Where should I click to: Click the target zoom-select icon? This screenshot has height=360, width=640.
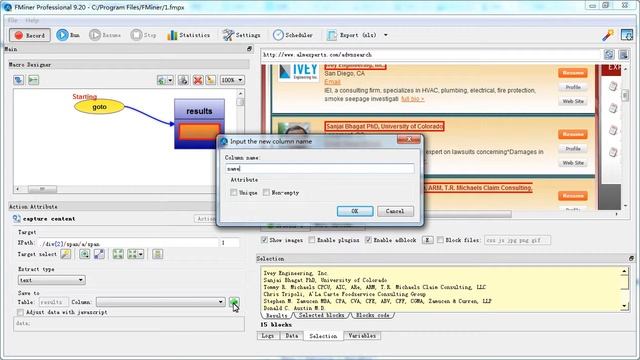(84, 254)
